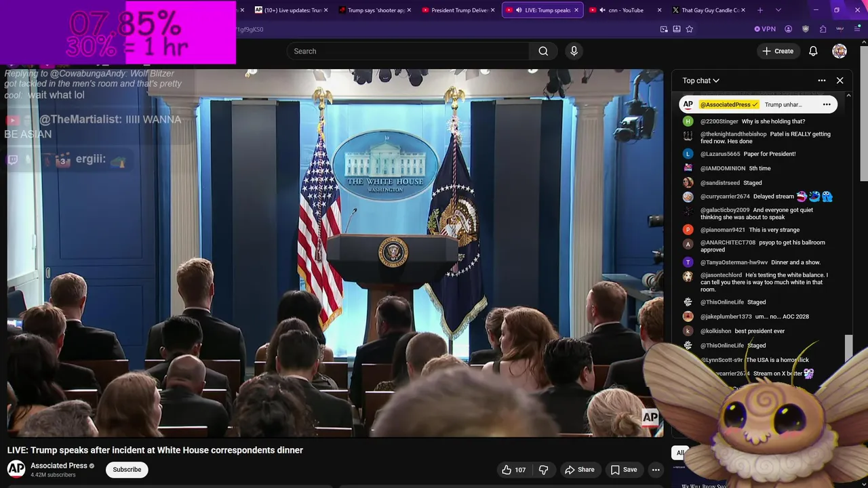The height and width of the screenshot is (488, 868).
Task: Open browser profile icon in toolbar
Action: [788, 29]
